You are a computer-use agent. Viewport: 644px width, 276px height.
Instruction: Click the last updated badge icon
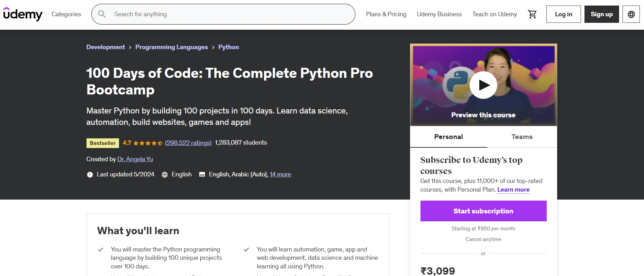[x=90, y=175]
